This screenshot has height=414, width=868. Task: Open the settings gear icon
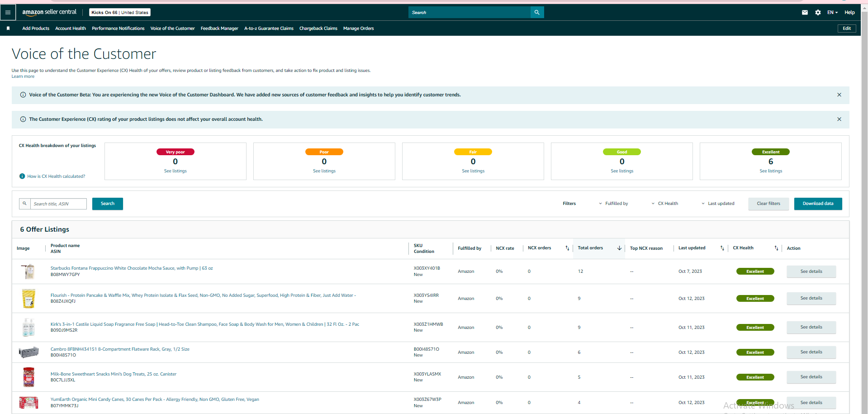point(818,12)
